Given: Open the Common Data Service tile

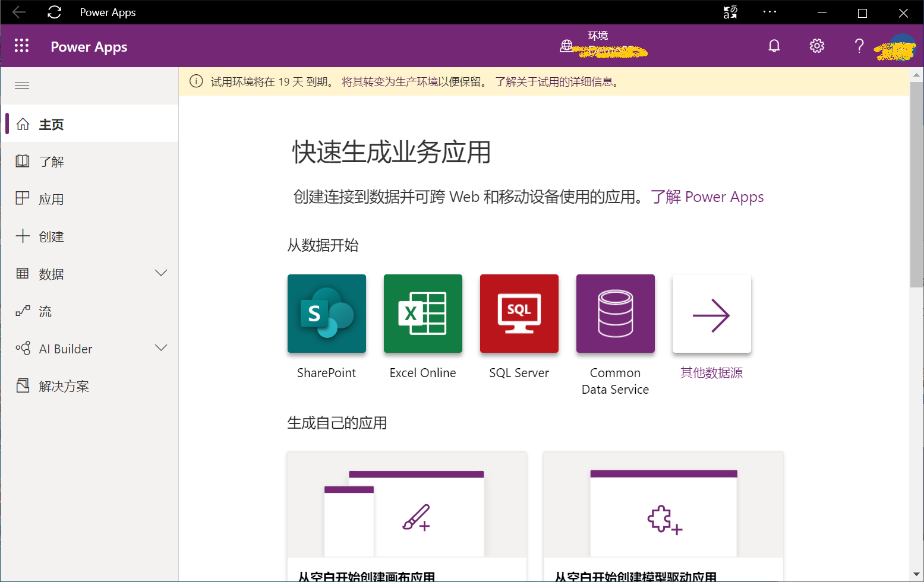Looking at the screenshot, I should (x=615, y=314).
